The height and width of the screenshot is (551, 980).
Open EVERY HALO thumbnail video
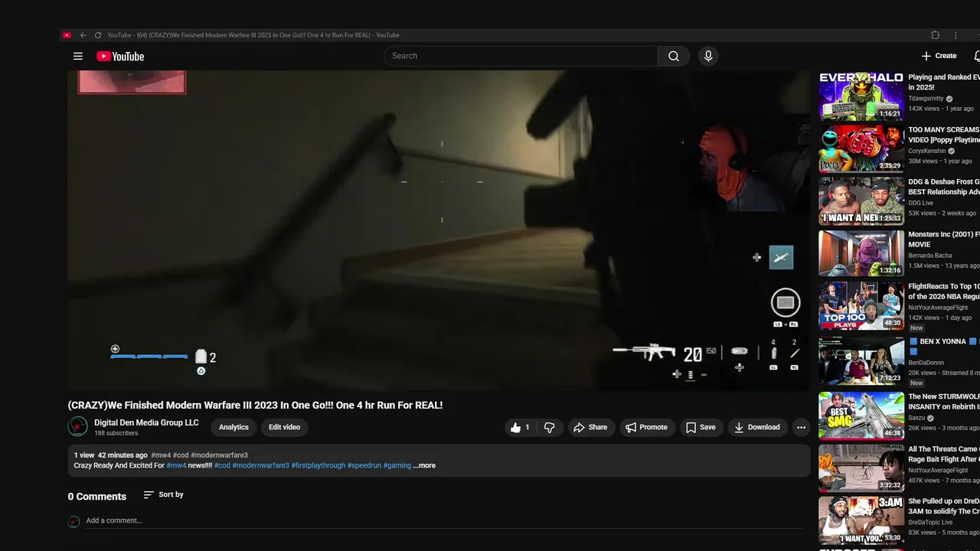[x=861, y=96]
